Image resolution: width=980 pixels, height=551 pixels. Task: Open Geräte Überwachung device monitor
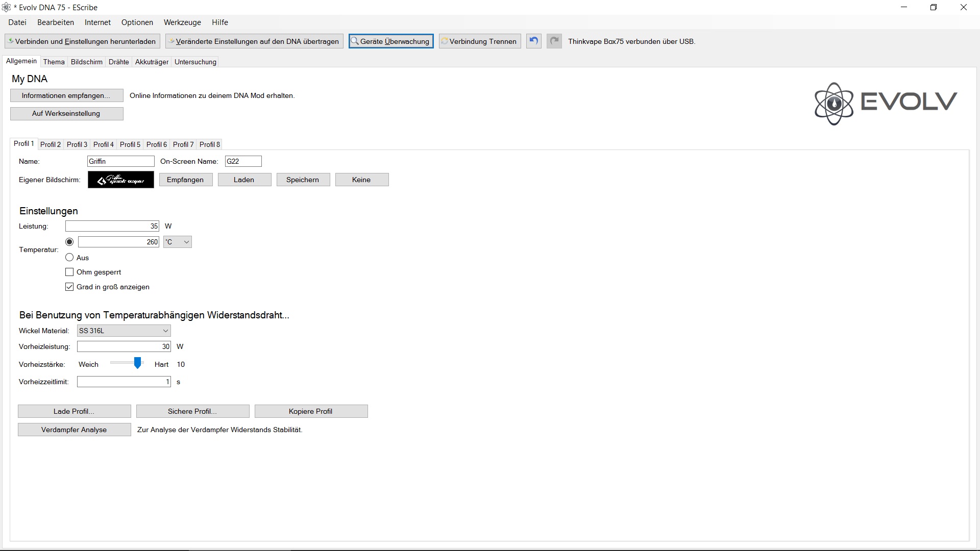pos(391,41)
